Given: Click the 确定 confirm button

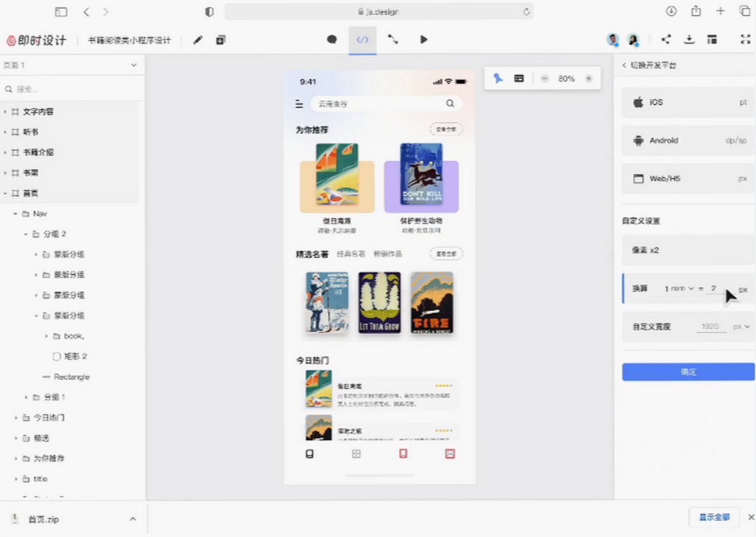Looking at the screenshot, I should (688, 372).
